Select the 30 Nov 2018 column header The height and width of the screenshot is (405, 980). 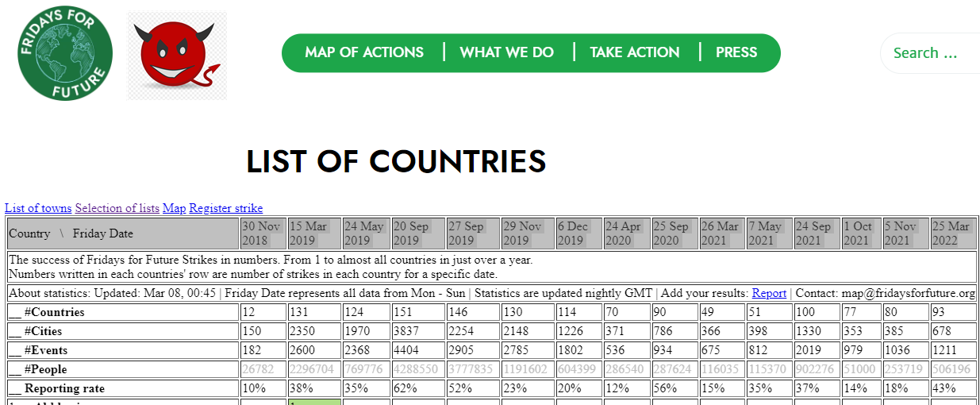tap(263, 233)
